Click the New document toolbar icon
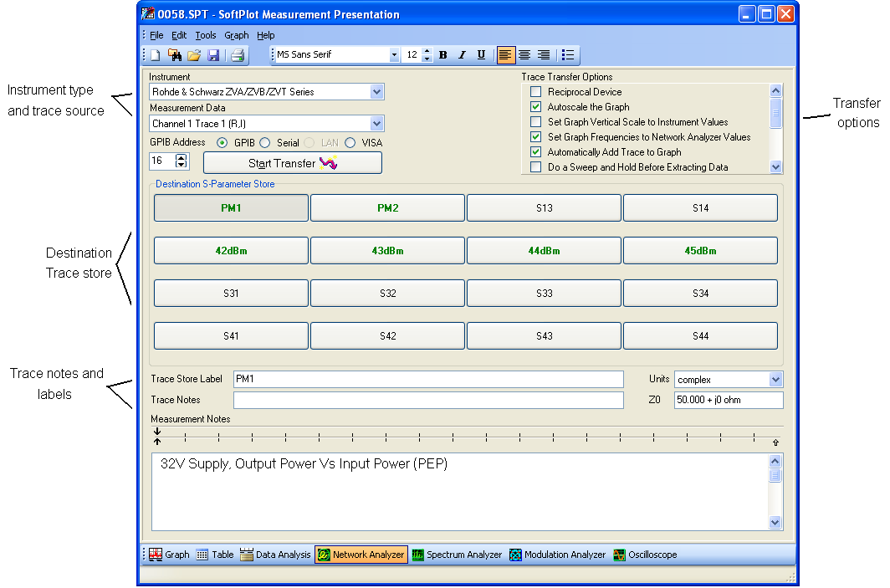 tap(156, 55)
